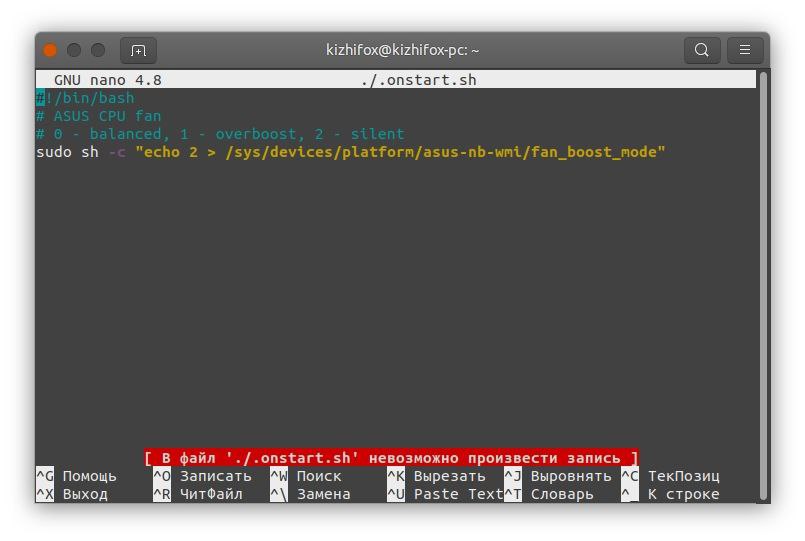Close the terminal window with orange button

[x=50, y=50]
